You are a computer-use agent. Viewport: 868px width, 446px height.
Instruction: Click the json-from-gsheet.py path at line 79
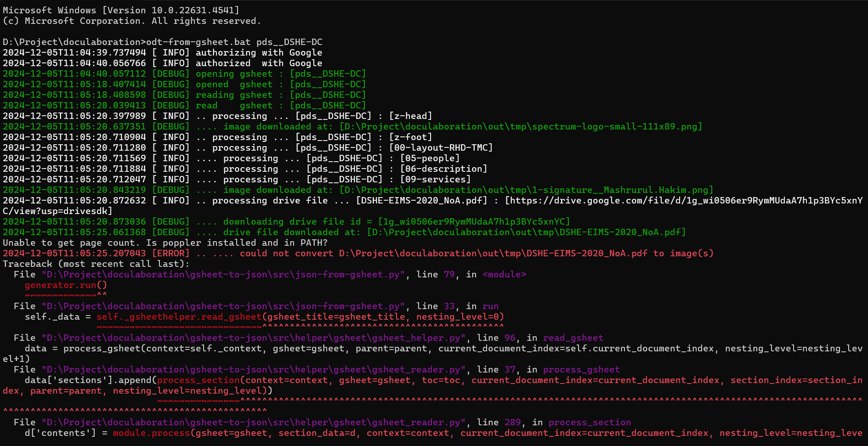coord(223,275)
